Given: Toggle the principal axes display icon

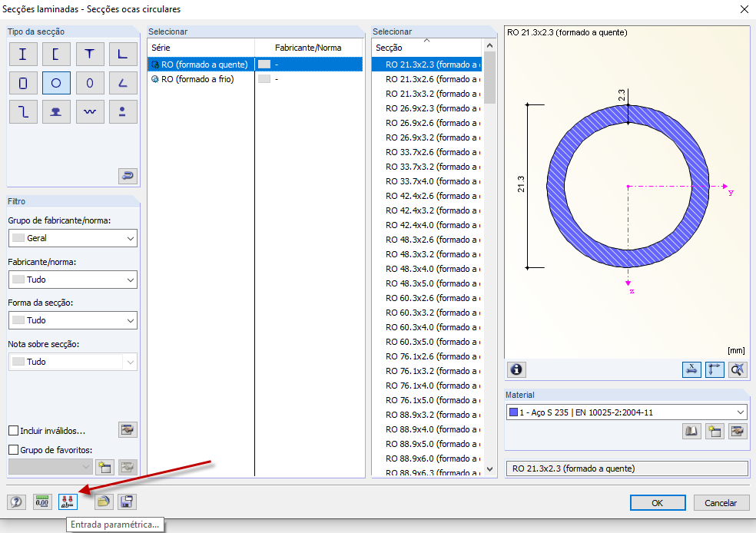Looking at the screenshot, I should (x=715, y=369).
